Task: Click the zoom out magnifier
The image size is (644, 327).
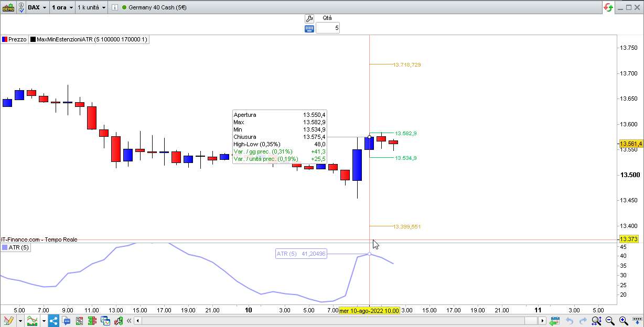Action: [x=610, y=321]
